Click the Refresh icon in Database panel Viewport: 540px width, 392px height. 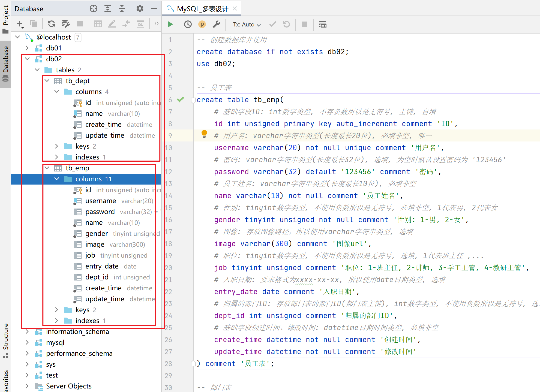pyautogui.click(x=51, y=24)
